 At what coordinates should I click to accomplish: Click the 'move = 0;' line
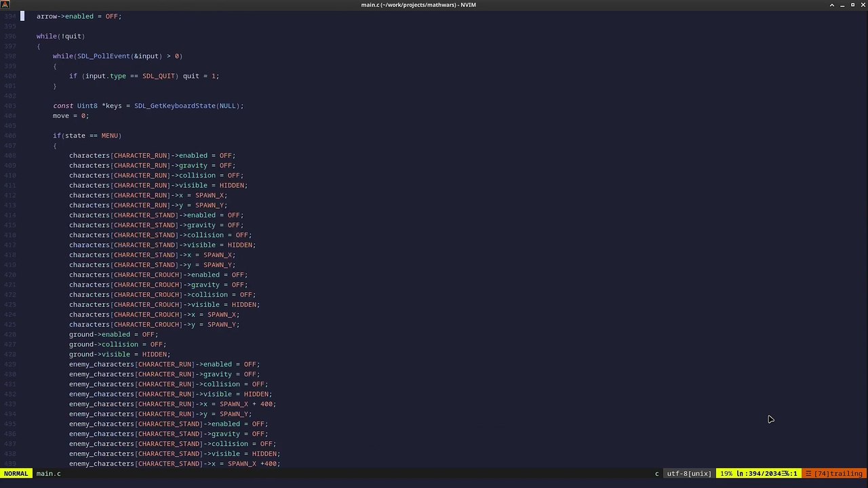click(x=71, y=115)
